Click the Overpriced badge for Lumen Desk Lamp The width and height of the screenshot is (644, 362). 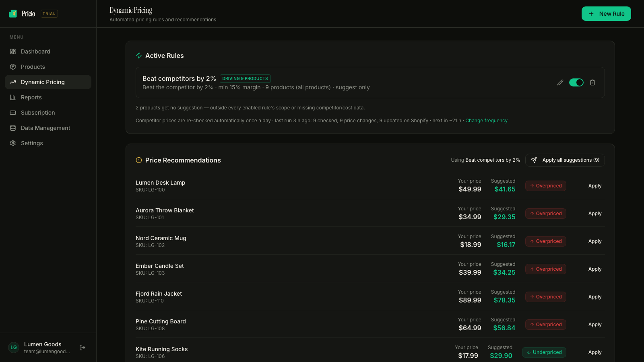(546, 186)
